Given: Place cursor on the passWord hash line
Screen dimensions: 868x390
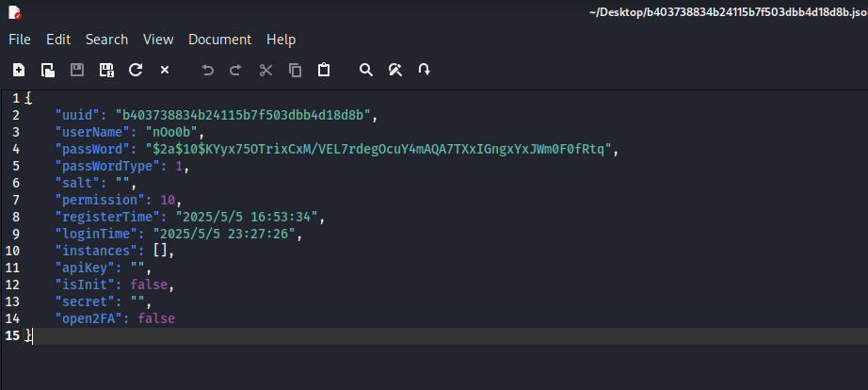Looking at the screenshot, I should coord(377,149).
